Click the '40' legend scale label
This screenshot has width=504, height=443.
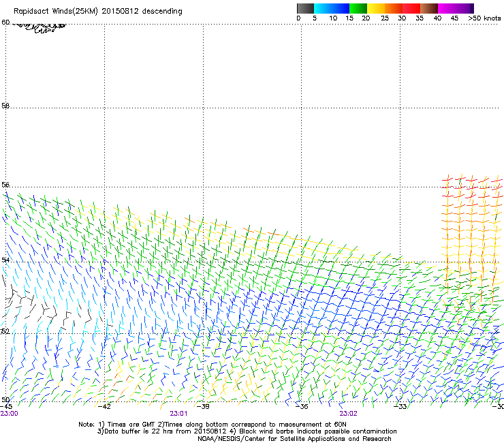437,18
